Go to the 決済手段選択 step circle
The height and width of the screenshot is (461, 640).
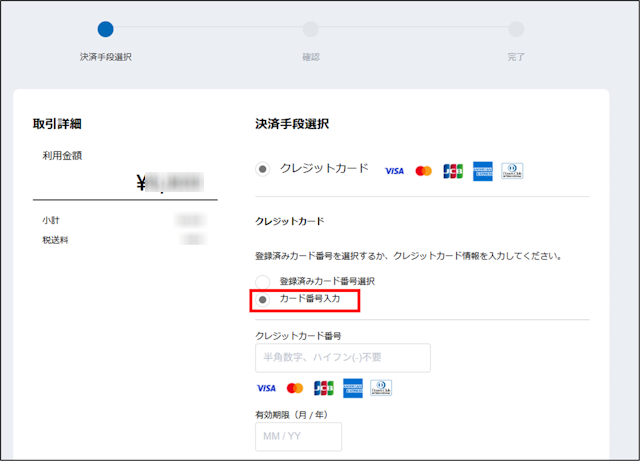click(105, 30)
